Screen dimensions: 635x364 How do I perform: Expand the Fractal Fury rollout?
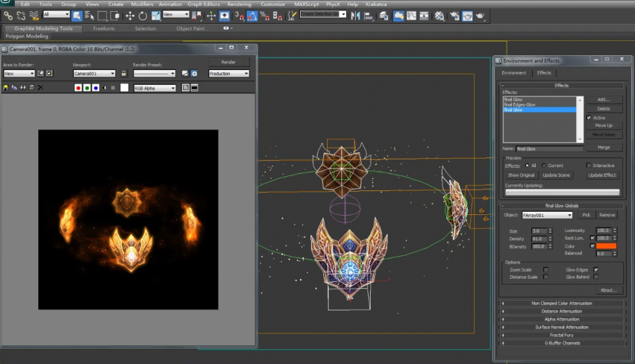(562, 336)
